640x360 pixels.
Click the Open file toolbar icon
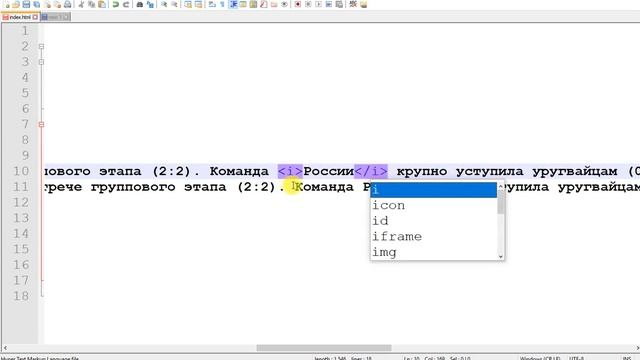coord(16,4)
